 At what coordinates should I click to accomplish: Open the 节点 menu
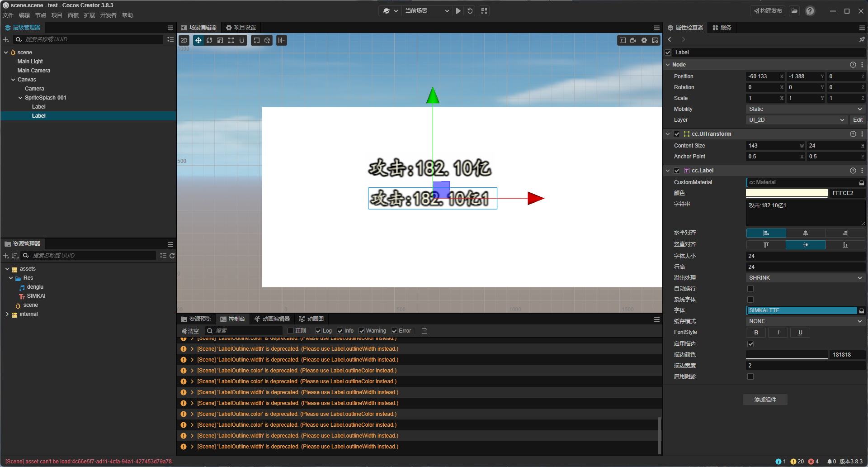(x=41, y=15)
